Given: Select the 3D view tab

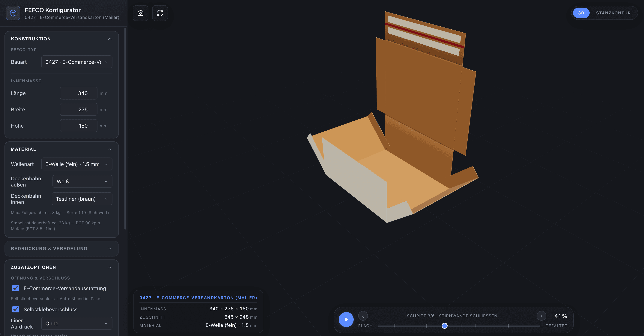Looking at the screenshot, I should pyautogui.click(x=581, y=13).
